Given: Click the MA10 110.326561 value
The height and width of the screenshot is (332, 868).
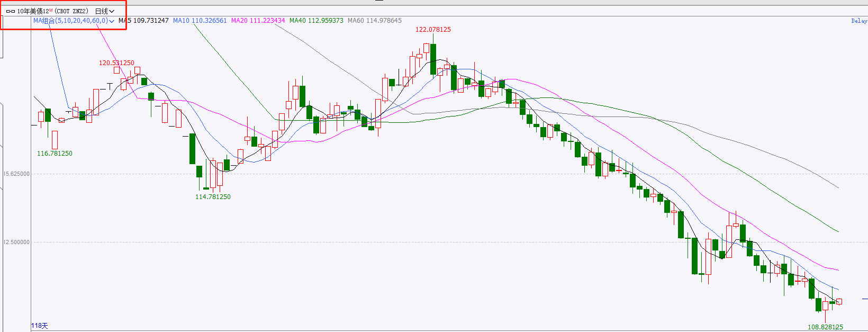Looking at the screenshot, I should pos(200,21).
